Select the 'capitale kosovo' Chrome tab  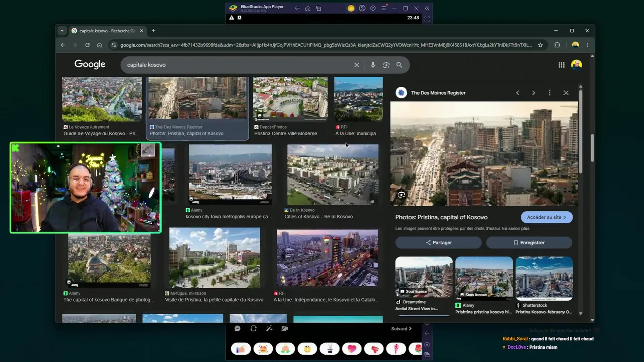coord(107,31)
